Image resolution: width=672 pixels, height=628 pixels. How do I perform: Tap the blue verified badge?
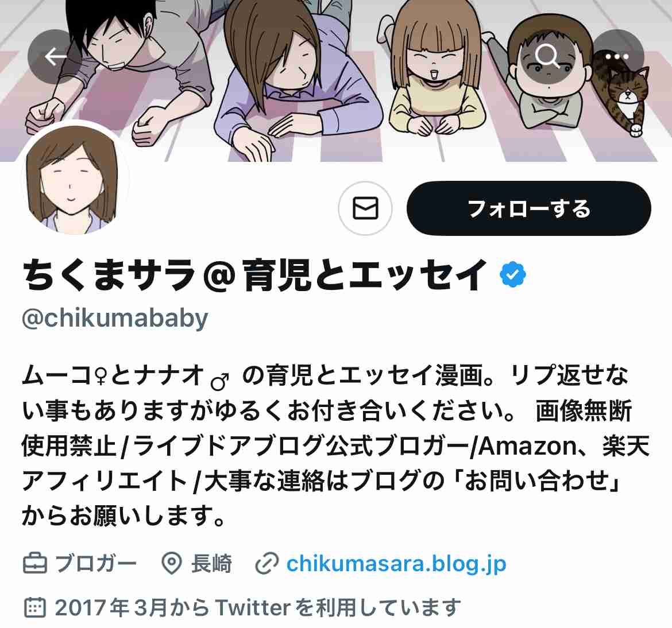512,274
